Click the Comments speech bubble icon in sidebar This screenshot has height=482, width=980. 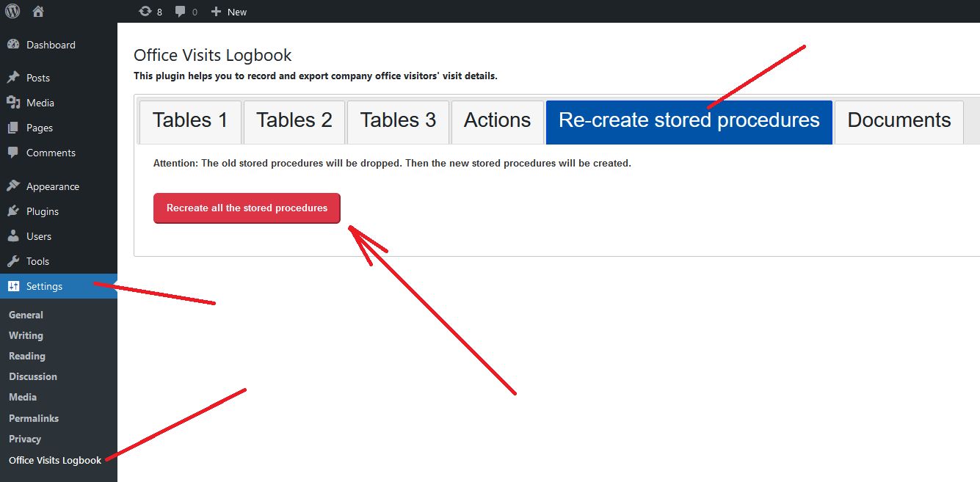coord(13,153)
